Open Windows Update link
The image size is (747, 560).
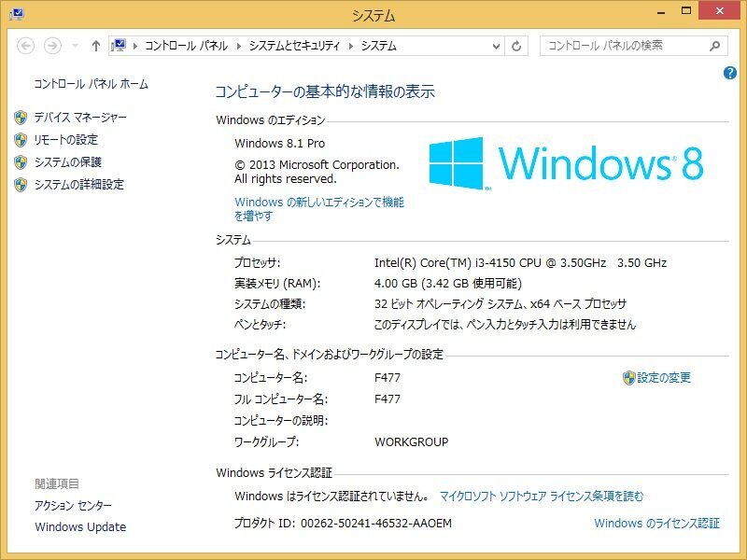[x=80, y=527]
